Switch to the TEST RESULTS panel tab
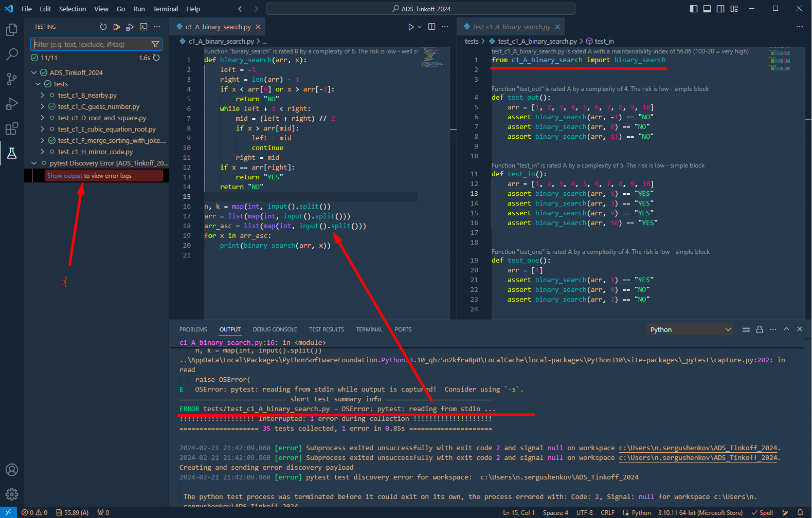This screenshot has width=812, height=518. tap(327, 329)
